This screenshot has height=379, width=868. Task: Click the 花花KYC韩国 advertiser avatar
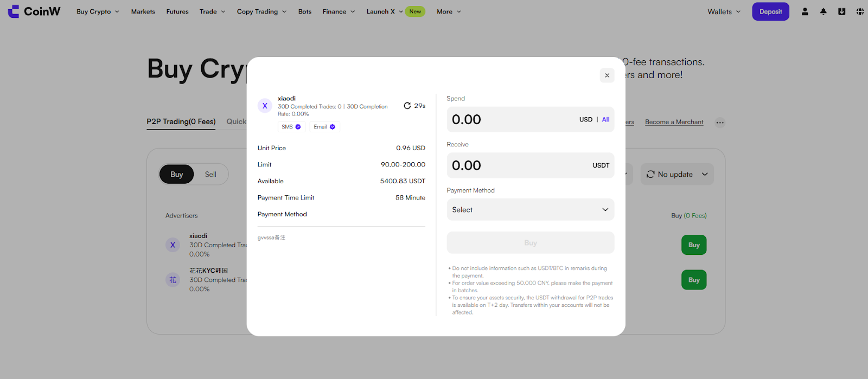173,280
